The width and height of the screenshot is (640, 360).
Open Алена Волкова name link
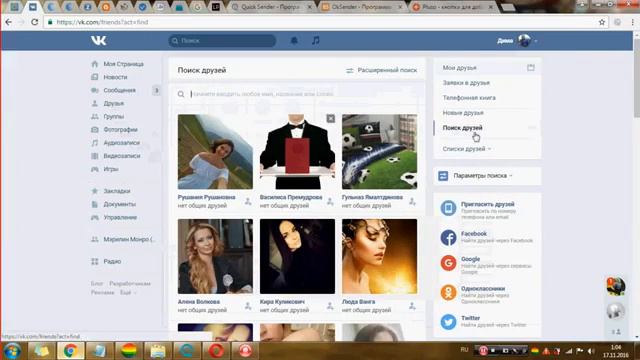point(199,302)
